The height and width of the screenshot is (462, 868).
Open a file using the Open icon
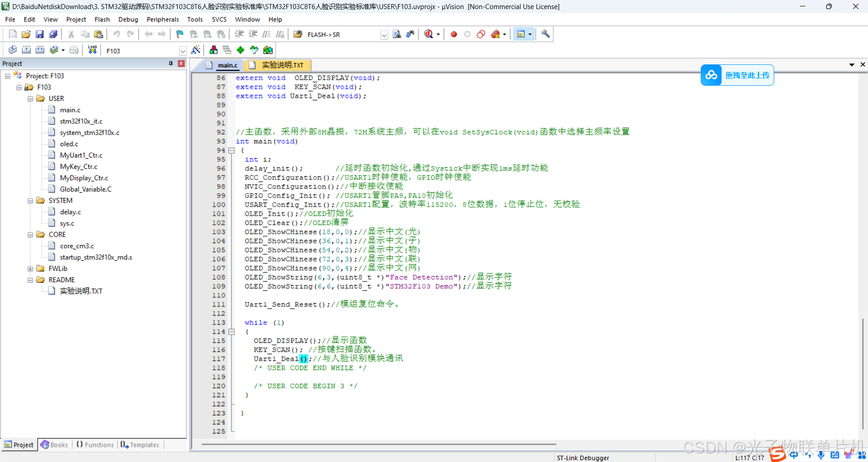[x=26, y=34]
